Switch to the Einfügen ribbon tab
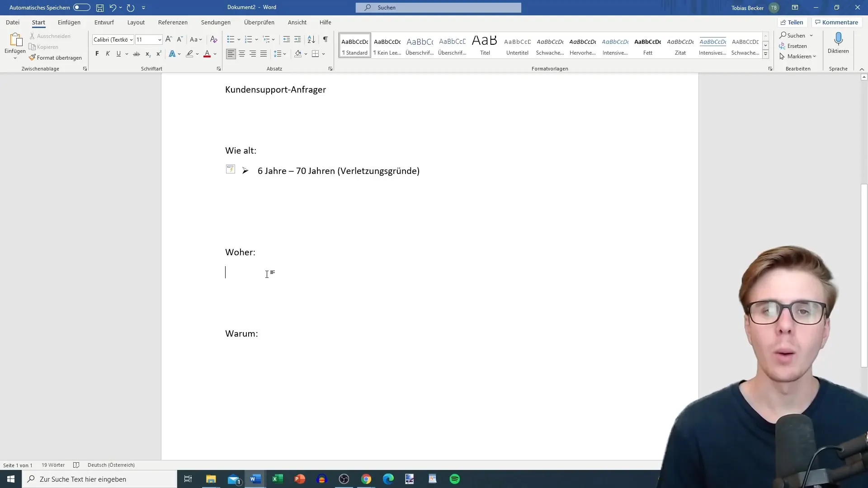The width and height of the screenshot is (868, 488). tap(69, 22)
